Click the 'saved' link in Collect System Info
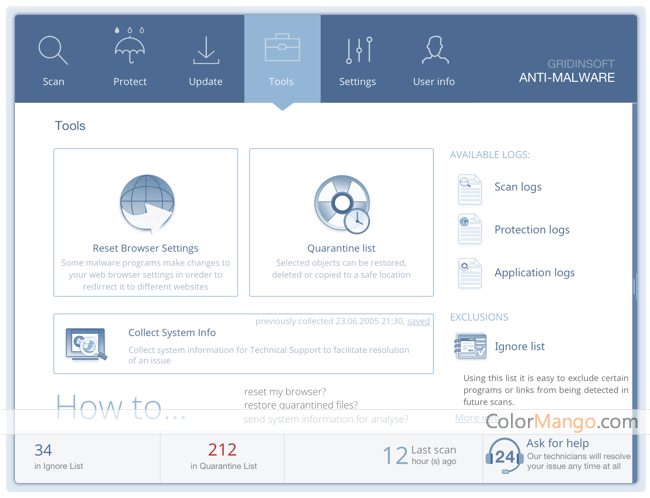The image size is (650, 498). click(x=418, y=321)
